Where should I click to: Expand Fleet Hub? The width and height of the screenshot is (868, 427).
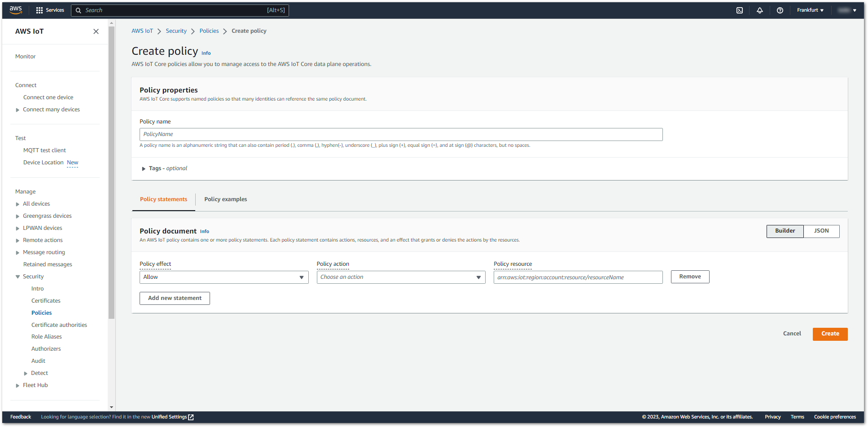pos(18,386)
